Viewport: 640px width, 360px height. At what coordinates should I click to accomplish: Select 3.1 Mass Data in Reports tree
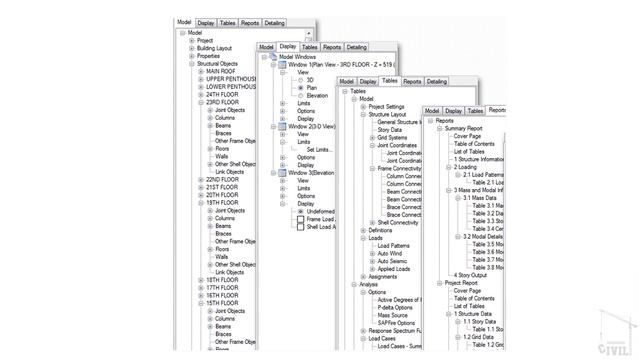coord(480,198)
